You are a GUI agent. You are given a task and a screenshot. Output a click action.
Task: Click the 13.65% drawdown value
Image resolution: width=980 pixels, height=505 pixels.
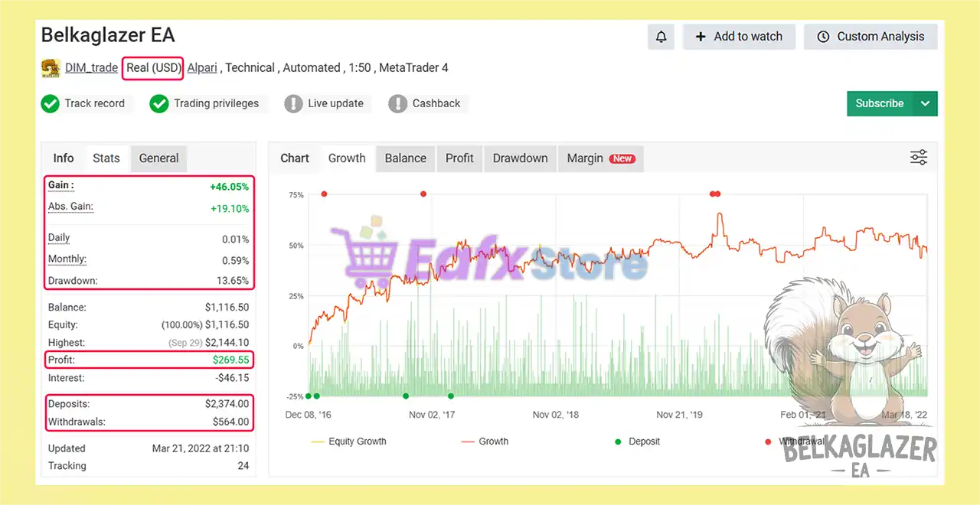coord(232,281)
